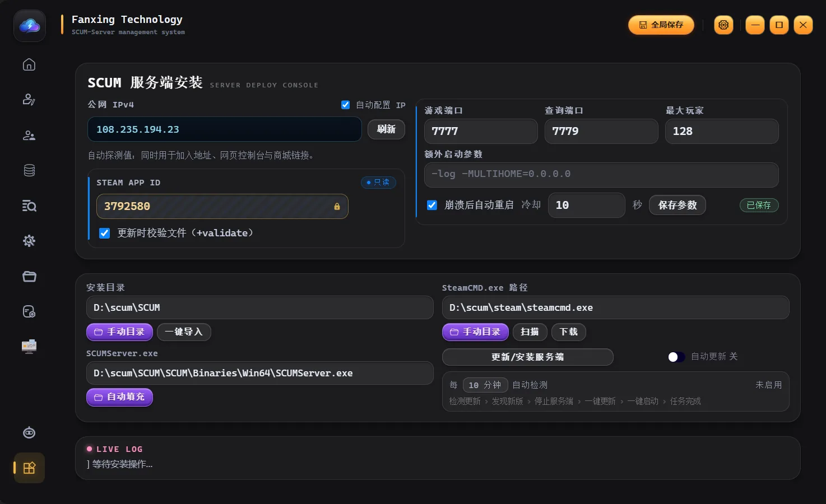The width and height of the screenshot is (826, 504).
Task: Focus the 最大玩家 field showing 128
Action: click(722, 131)
